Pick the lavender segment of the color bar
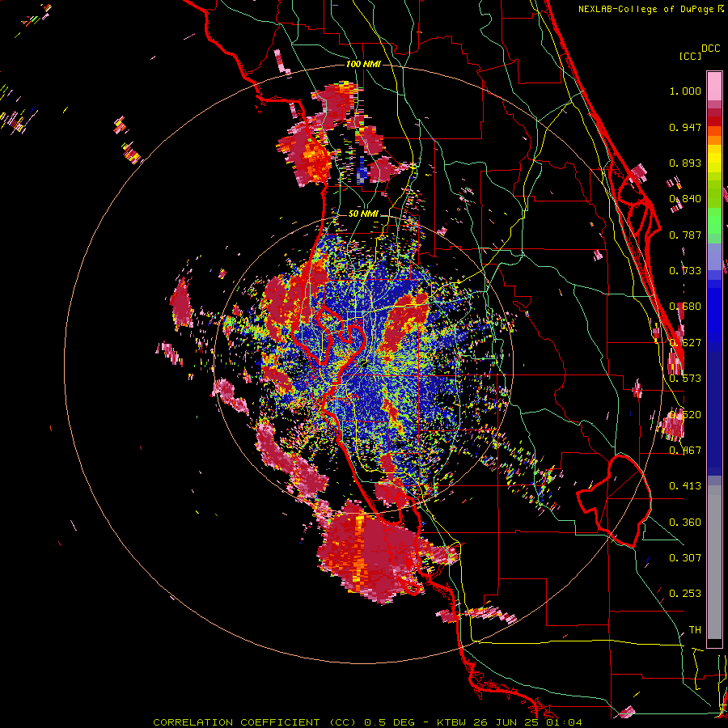The height and width of the screenshot is (728, 728). click(714, 256)
